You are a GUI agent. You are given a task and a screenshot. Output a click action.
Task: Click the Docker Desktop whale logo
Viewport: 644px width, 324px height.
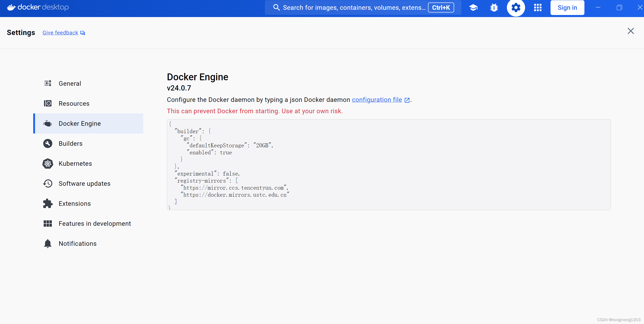[x=11, y=7]
